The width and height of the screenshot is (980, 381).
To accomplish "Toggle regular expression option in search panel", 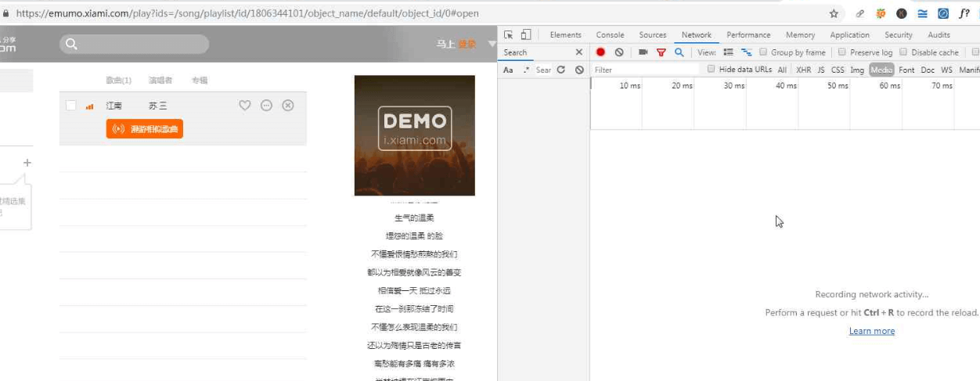I will click(x=527, y=70).
